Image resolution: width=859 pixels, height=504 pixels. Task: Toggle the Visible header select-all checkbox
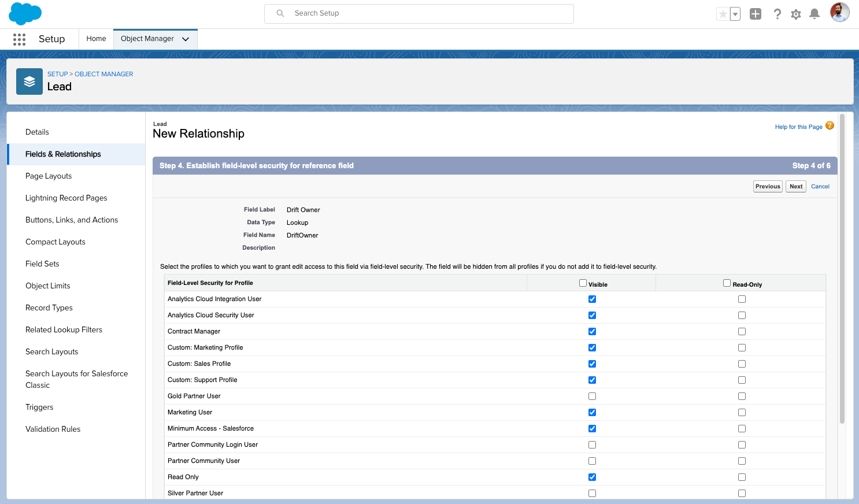coord(583,283)
